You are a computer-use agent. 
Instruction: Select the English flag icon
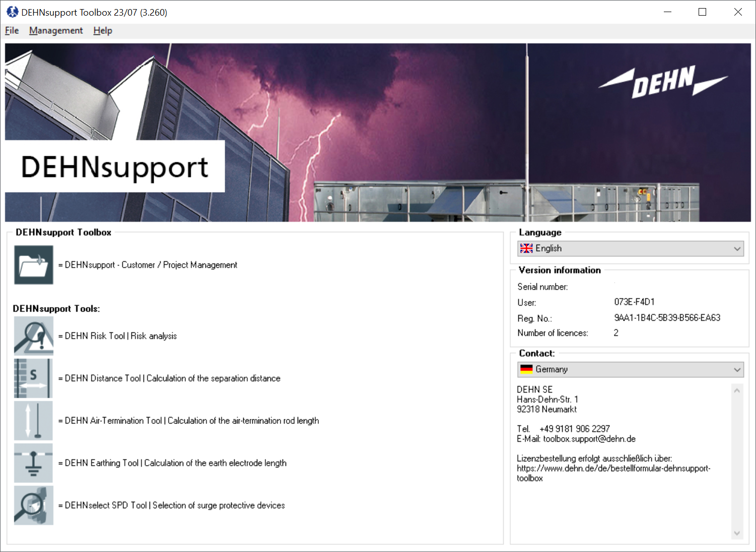526,248
